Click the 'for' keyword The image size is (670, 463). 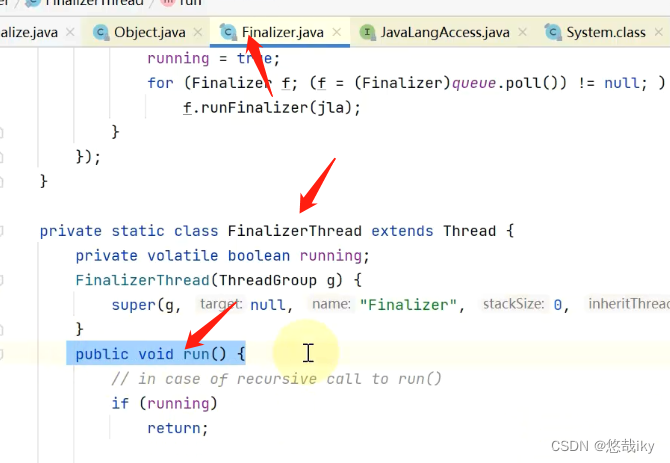[x=160, y=83]
